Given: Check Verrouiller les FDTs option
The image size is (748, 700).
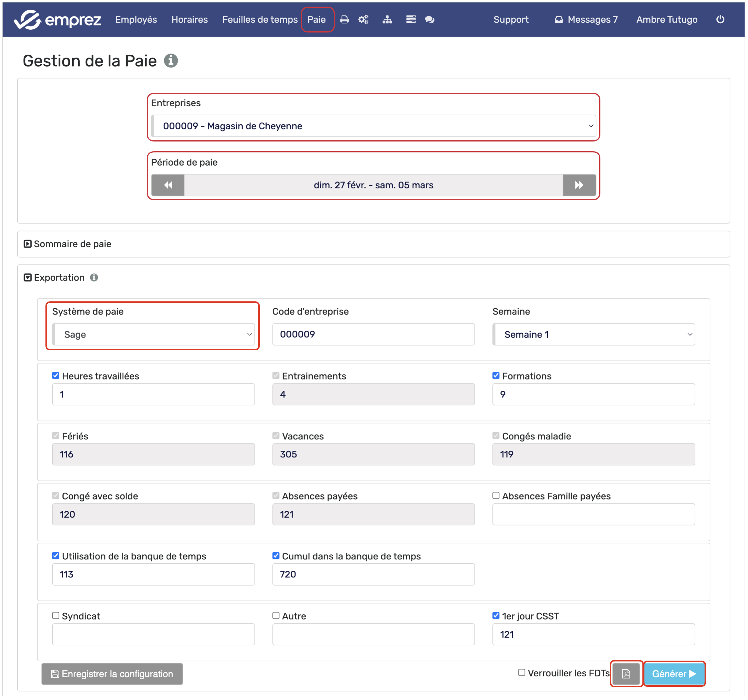Looking at the screenshot, I should click(x=522, y=673).
